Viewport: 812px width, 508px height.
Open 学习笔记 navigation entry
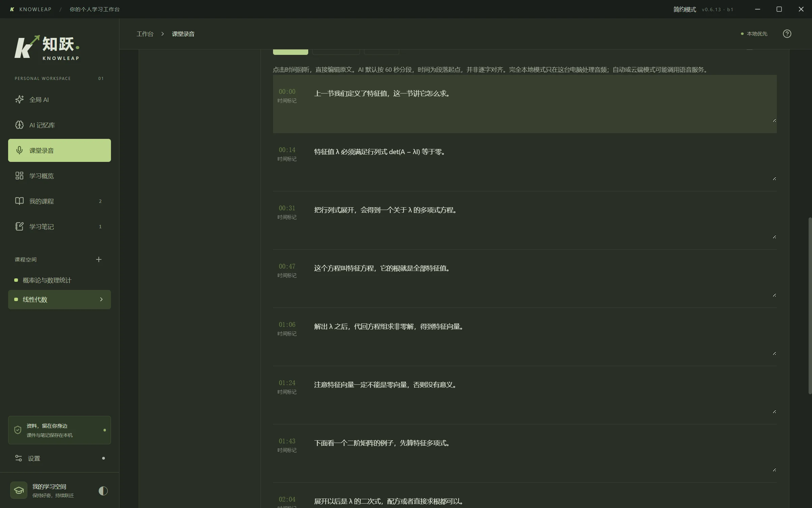60,227
